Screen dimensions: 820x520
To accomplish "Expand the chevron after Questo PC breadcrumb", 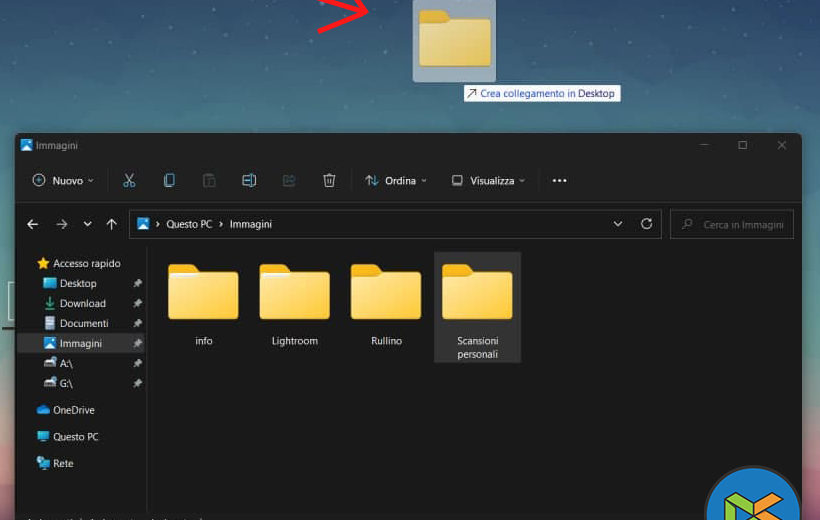I will coord(221,224).
